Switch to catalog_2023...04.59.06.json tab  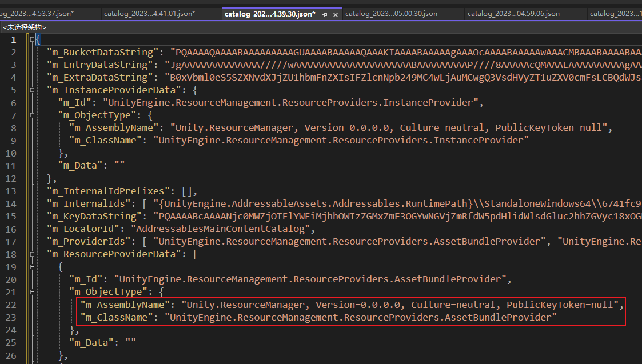tap(513, 14)
